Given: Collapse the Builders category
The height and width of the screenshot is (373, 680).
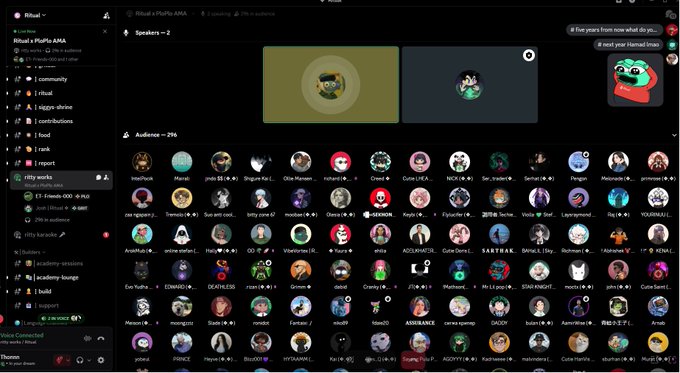Looking at the screenshot, I should point(29,252).
